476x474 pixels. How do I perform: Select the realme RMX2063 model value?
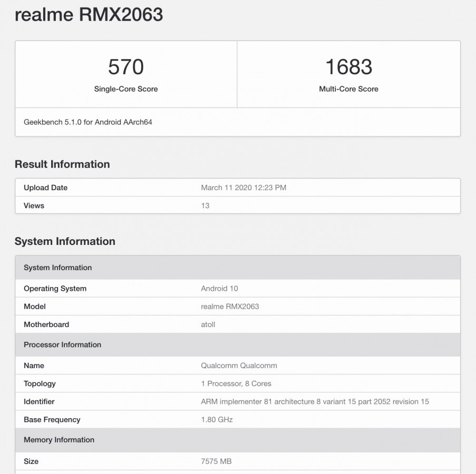(230, 307)
